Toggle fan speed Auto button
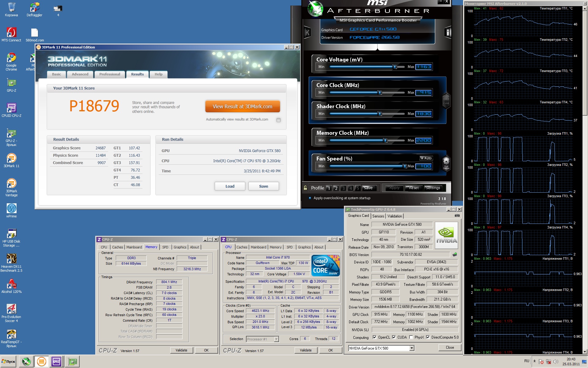Image resolution: width=588 pixels, height=368 pixels. point(426,158)
